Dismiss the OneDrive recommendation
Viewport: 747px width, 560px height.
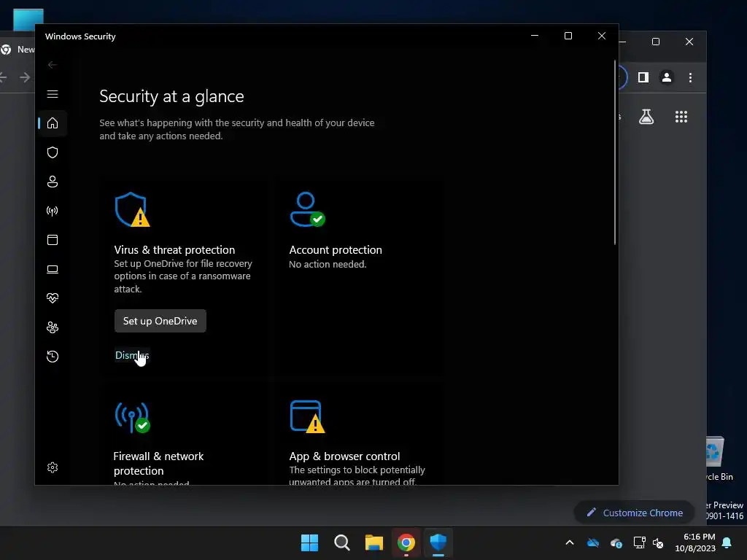coord(132,355)
